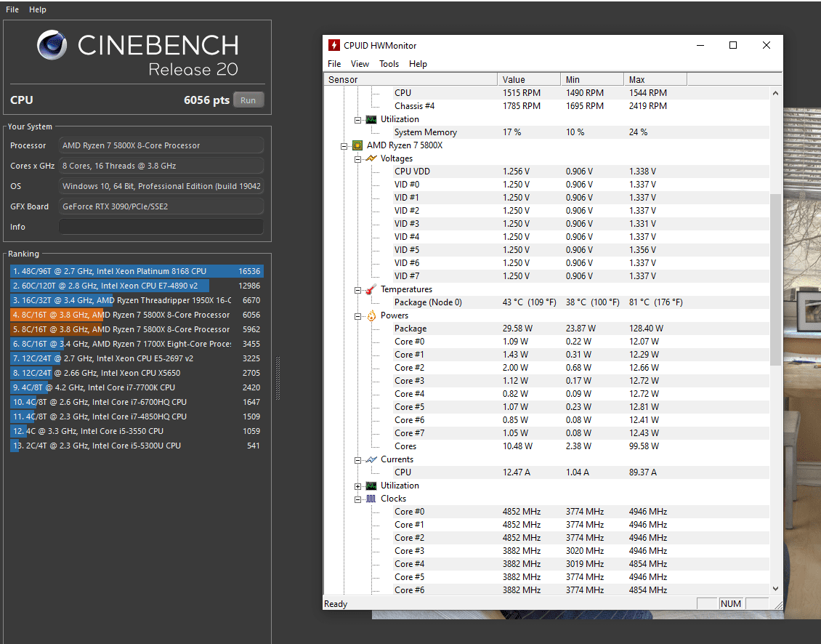Click the Min column header

pyautogui.click(x=592, y=80)
